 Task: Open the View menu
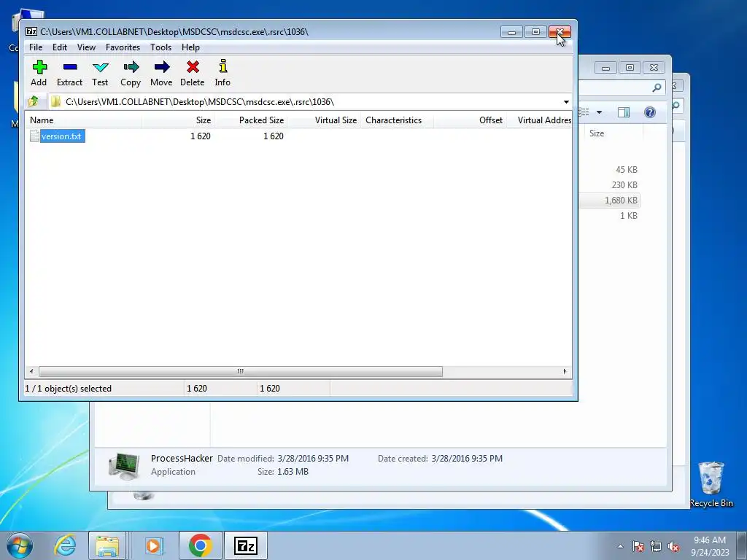[86, 47]
